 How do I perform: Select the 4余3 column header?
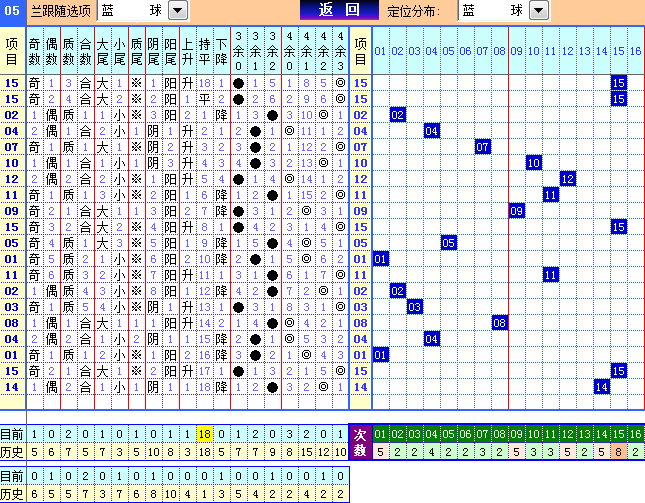pyautogui.click(x=341, y=51)
